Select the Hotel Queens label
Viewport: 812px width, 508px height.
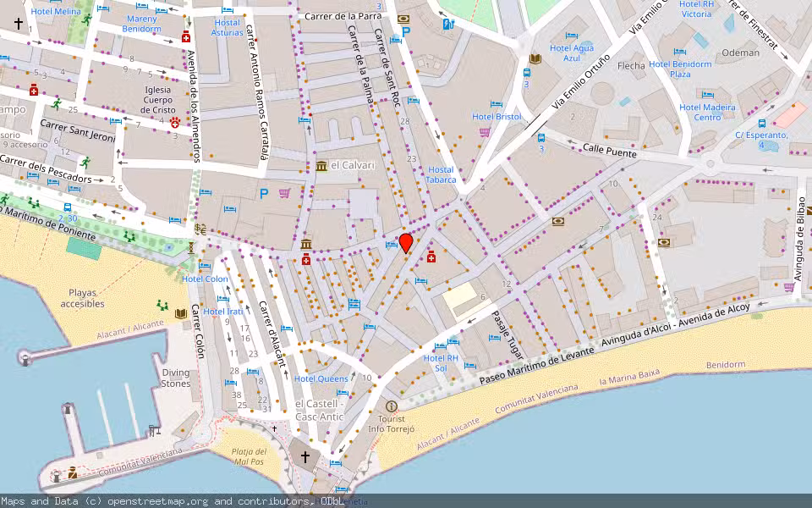coord(321,379)
